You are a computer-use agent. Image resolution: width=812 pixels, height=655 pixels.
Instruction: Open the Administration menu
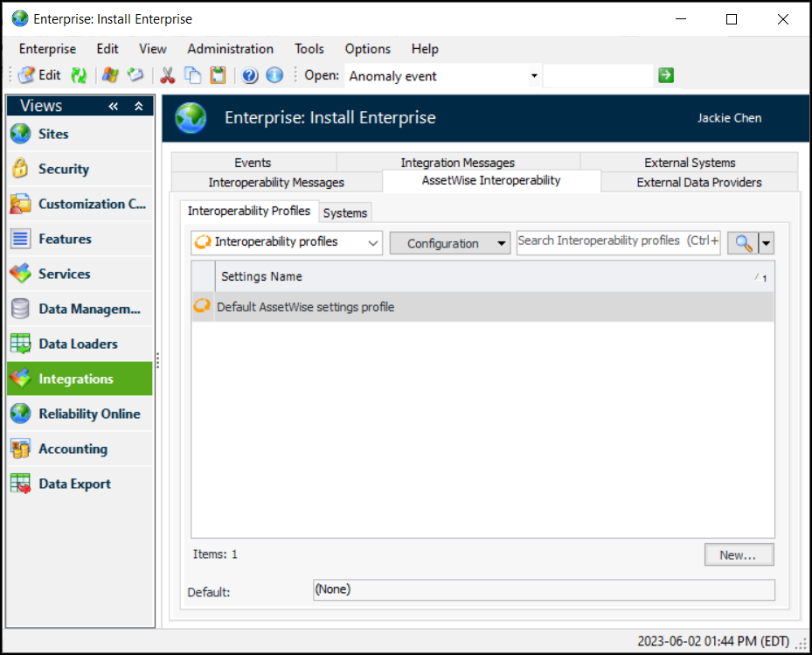pos(231,49)
